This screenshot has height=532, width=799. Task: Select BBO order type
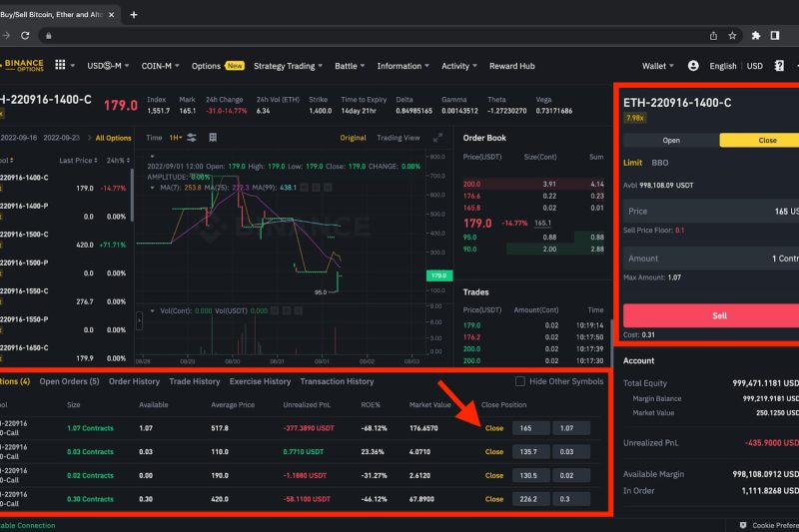660,163
